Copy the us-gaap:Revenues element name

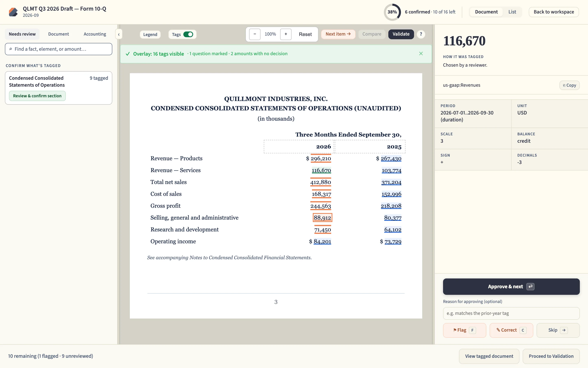click(570, 85)
